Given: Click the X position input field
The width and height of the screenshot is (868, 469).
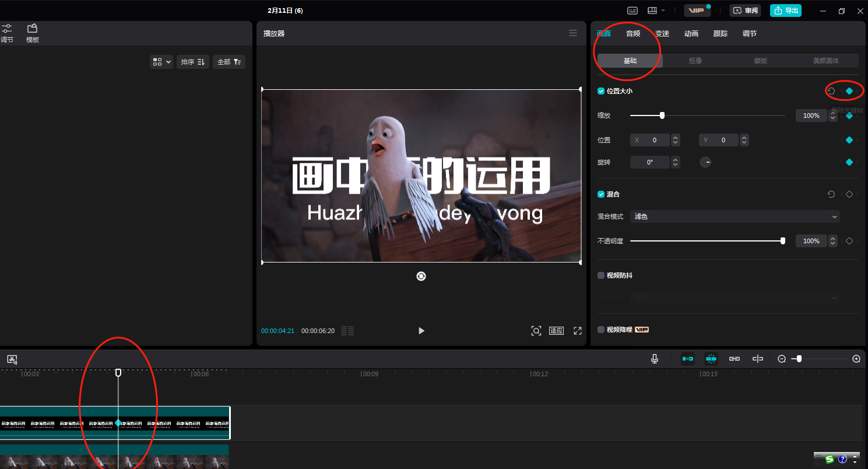Looking at the screenshot, I should (x=651, y=140).
